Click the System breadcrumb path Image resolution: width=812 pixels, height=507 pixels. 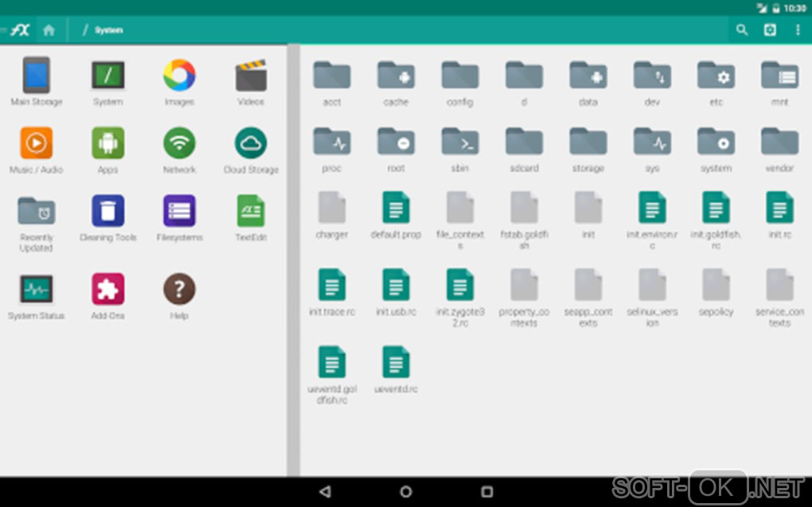108,30
